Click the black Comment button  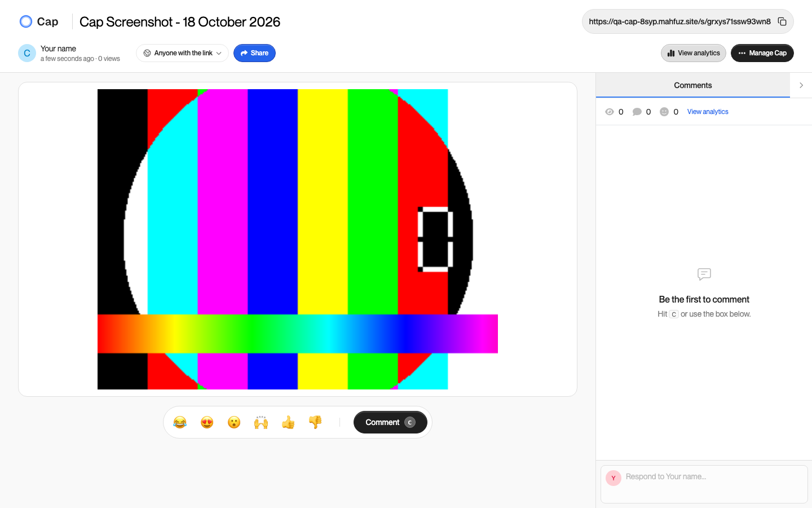pos(390,422)
